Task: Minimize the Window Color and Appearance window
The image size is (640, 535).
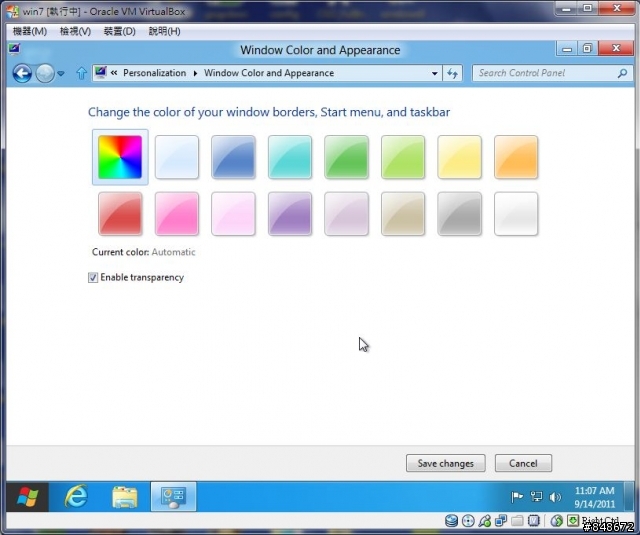Action: [567, 49]
